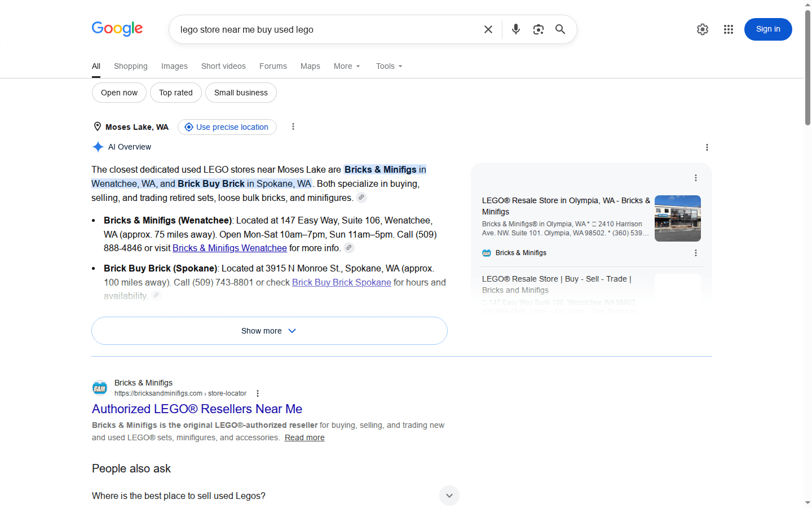Click the page vertical scrollbar thumb
Viewport: 812px width, 508px height.
pos(807,67)
